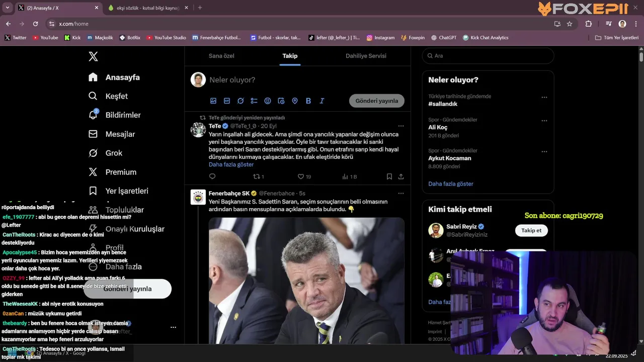
Task: Open more options on TeTe post
Action: coord(401,126)
